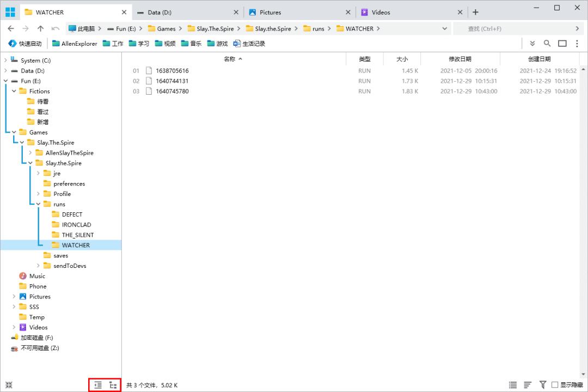Select the detailed list view icon
The image size is (588, 392).
click(x=512, y=385)
